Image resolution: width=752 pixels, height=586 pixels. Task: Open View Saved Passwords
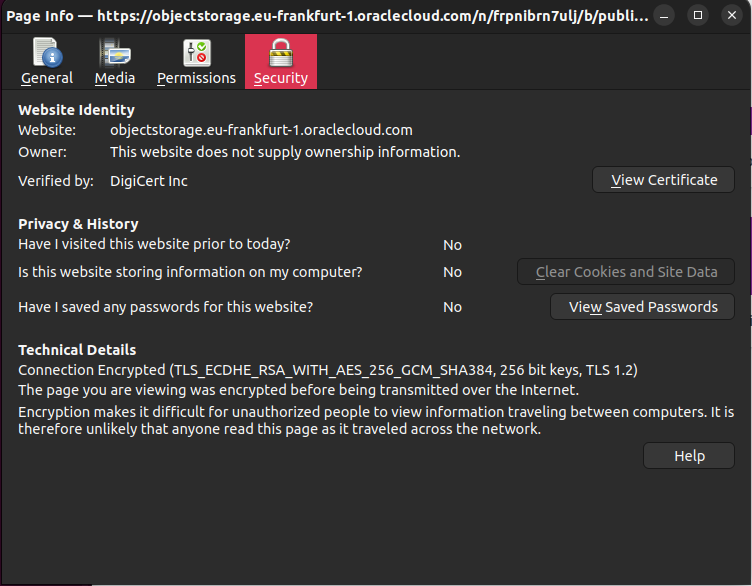tap(642, 307)
